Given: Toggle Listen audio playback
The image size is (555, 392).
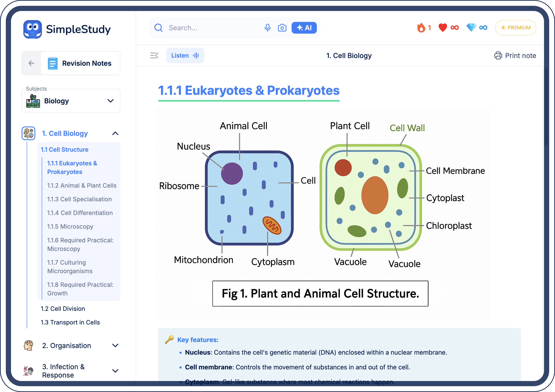Looking at the screenshot, I should click(x=185, y=56).
